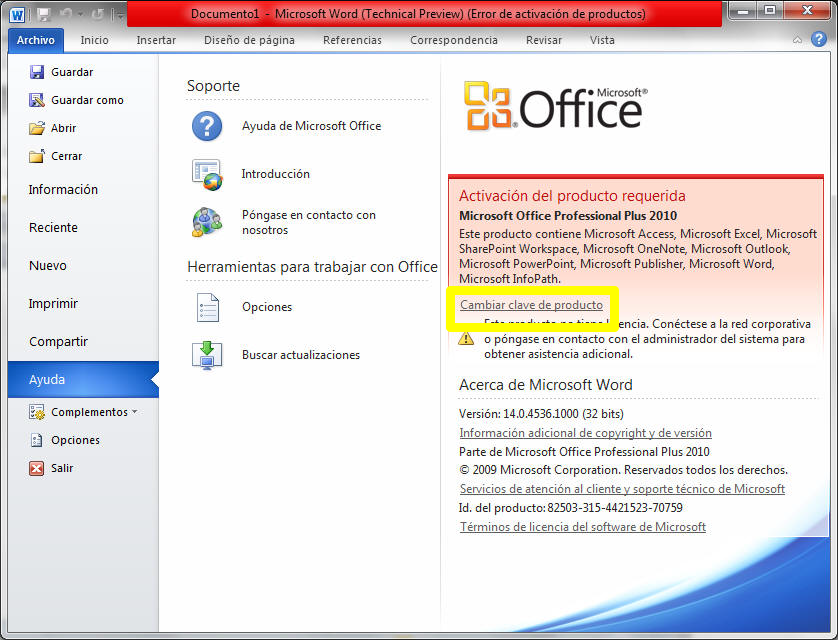
Task: Click the Buscar actualizaciones download icon
Action: tap(207, 355)
